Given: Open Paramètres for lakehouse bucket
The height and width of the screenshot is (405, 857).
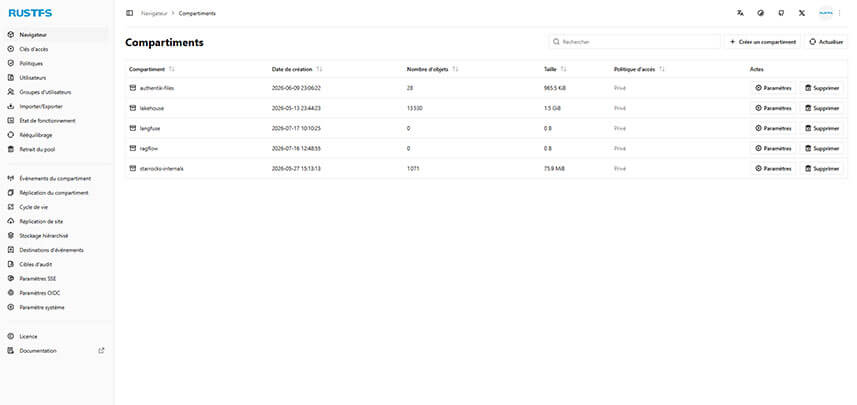Looking at the screenshot, I should coord(773,108).
